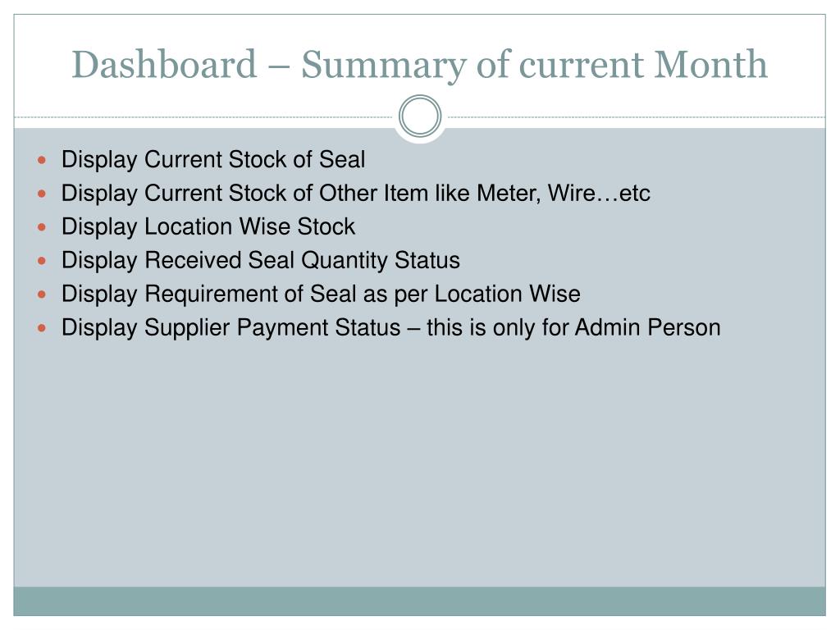Click the line 'Display Location Wise Stock'

tap(208, 227)
